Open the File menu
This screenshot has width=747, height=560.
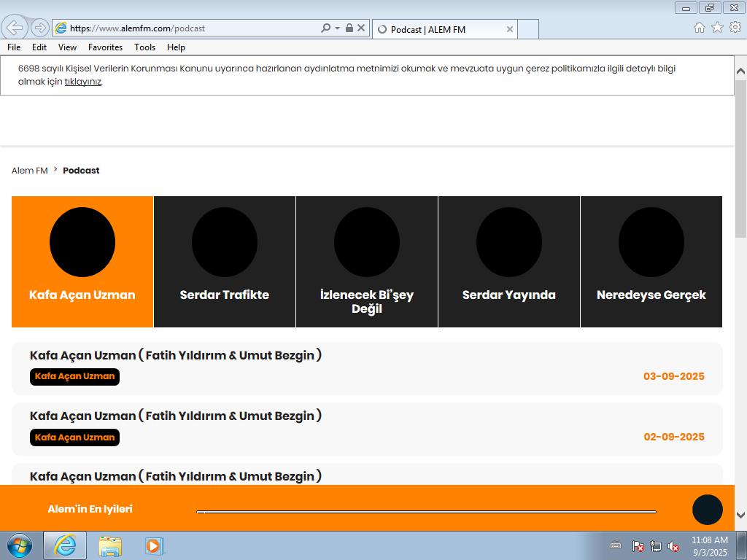tap(14, 47)
